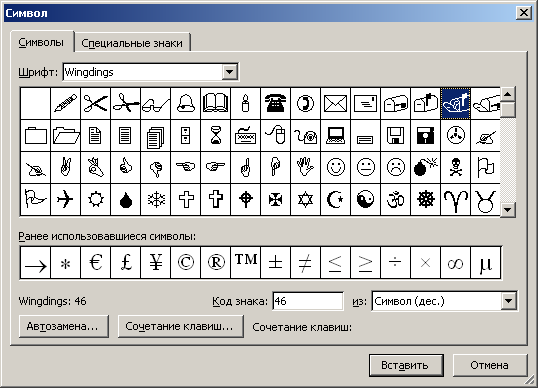This screenshot has height=388, width=538.
Task: Choose recently used registered trademark symbol
Action: point(216,263)
